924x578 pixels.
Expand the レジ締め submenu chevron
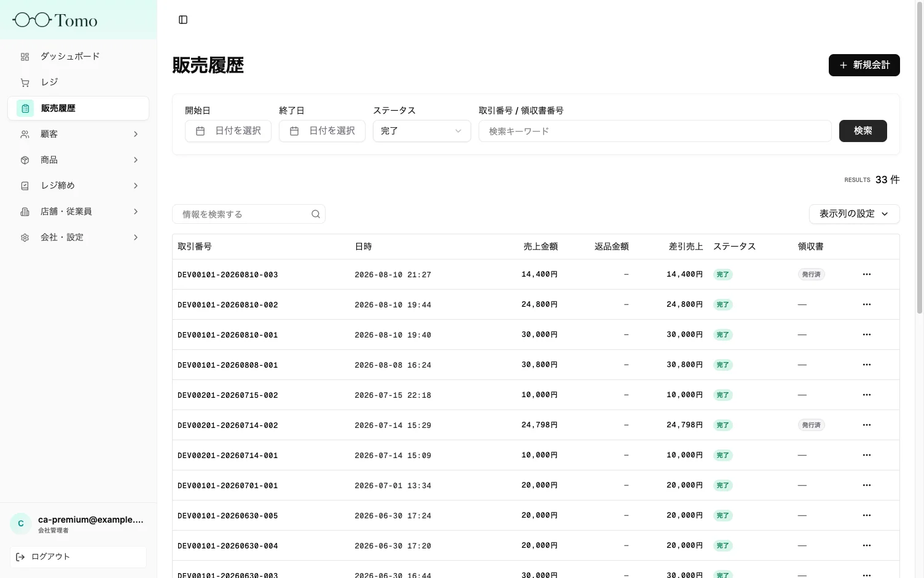[x=136, y=186]
